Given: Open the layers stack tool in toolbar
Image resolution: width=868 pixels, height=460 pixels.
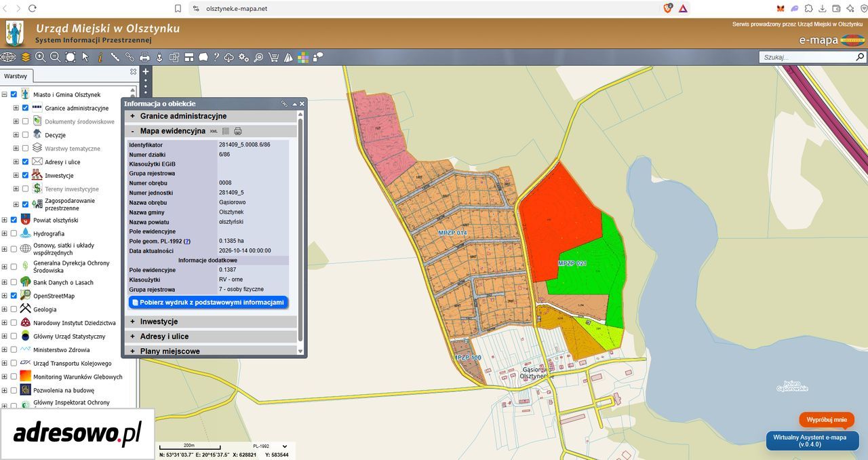Looking at the screenshot, I should [26, 57].
